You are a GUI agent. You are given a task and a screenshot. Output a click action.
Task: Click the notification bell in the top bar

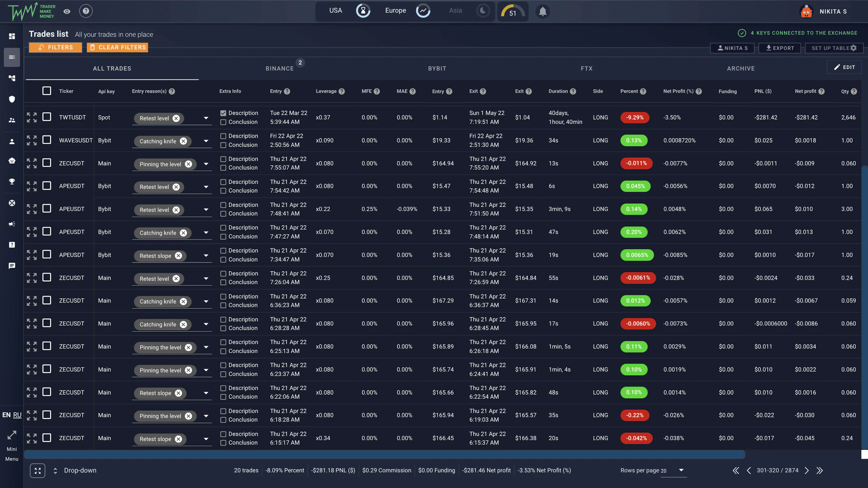pyautogui.click(x=542, y=11)
